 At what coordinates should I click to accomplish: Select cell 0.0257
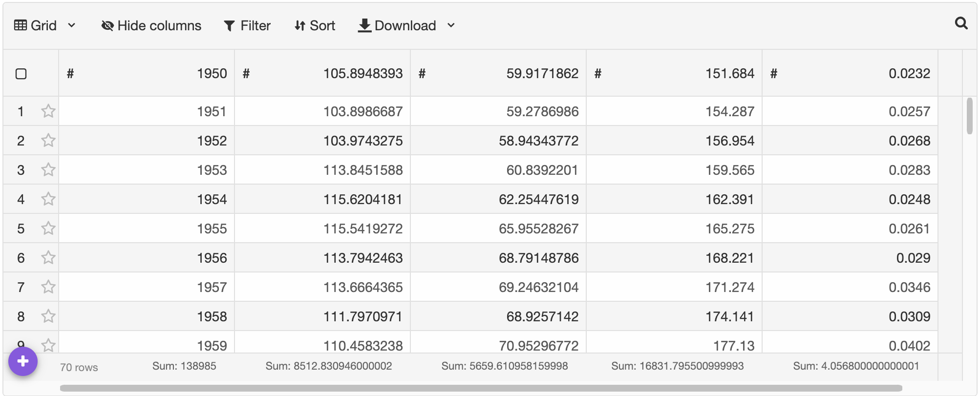point(850,111)
